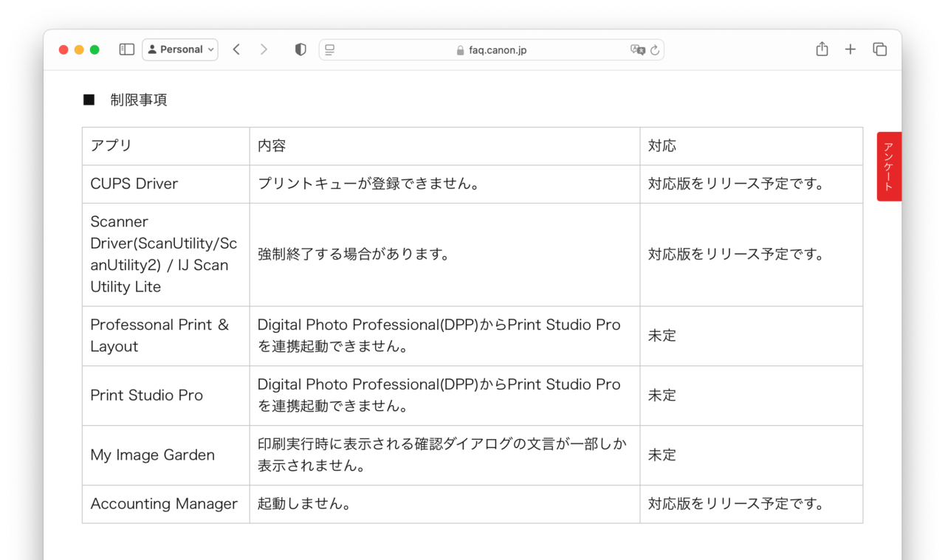Minimize the window with the yellow button
This screenshot has width=945, height=560.
click(79, 49)
